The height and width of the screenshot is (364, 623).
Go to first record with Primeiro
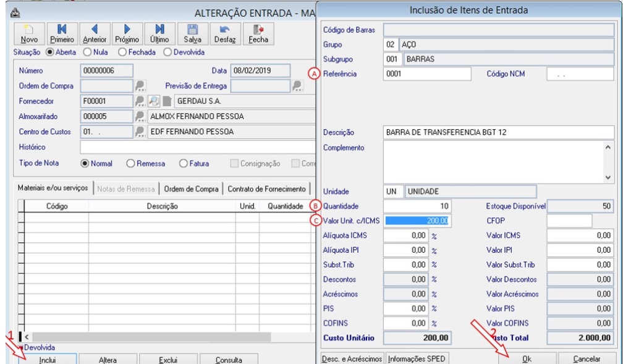62,34
